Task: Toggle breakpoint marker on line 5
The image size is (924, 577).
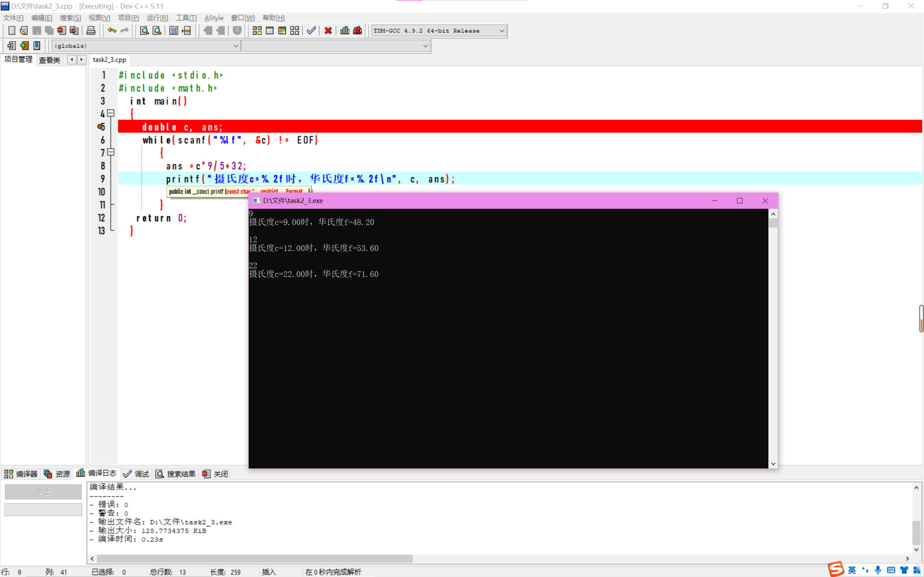Action: pos(101,127)
